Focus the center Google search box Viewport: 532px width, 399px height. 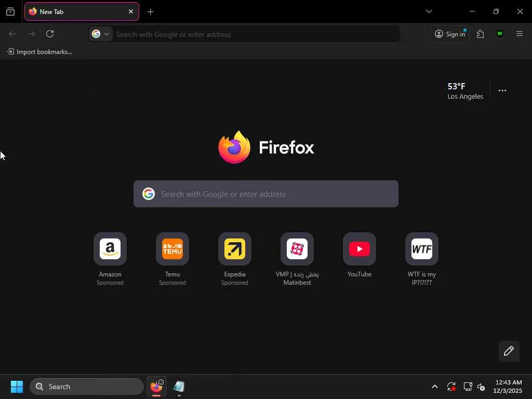(x=266, y=194)
